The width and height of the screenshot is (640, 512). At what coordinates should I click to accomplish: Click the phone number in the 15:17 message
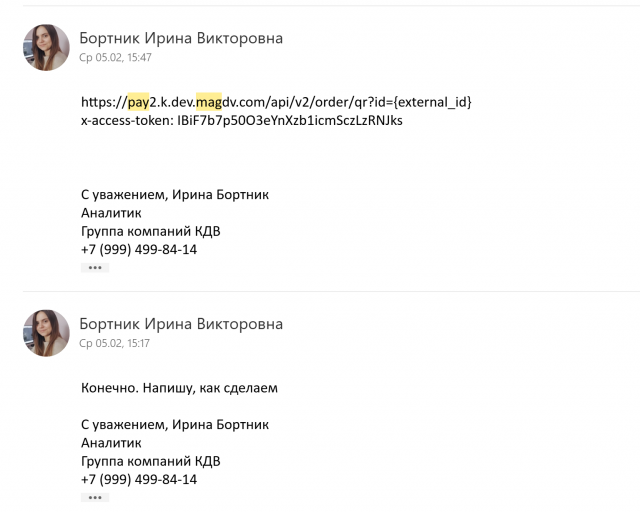(139, 479)
